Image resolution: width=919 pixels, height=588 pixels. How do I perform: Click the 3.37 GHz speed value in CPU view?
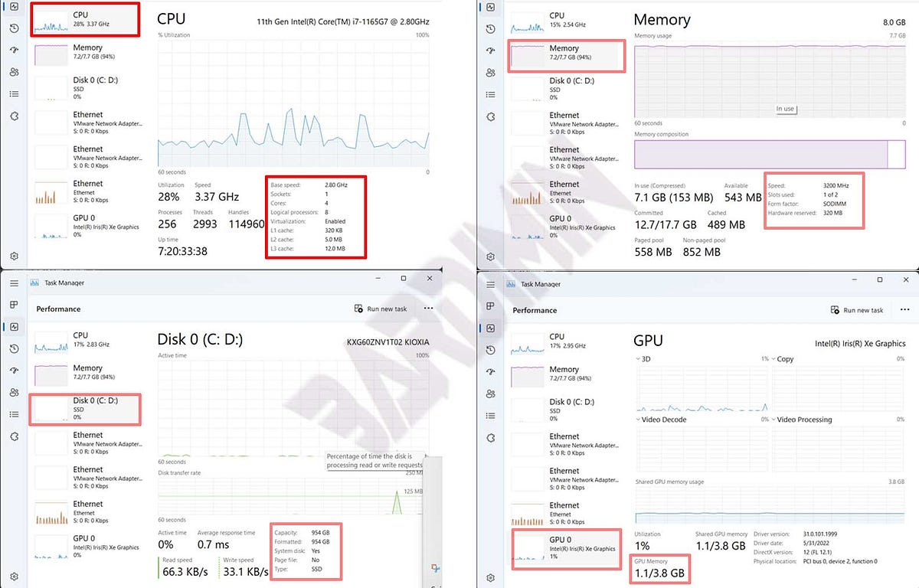217,198
